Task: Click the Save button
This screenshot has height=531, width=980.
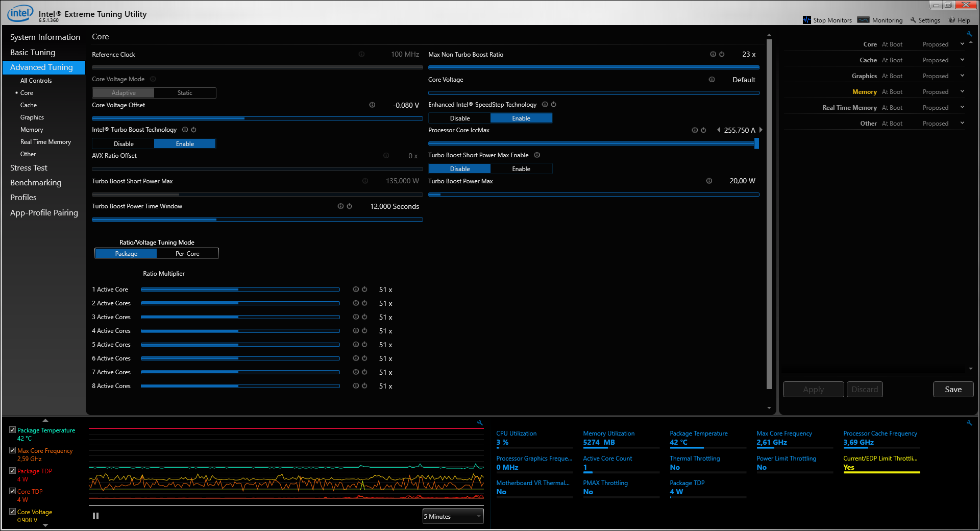Action: coord(953,390)
